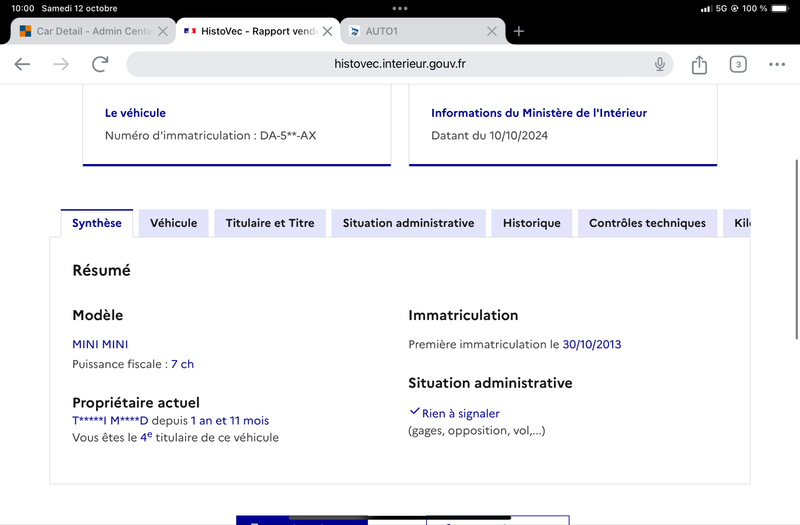The height and width of the screenshot is (525, 800).
Task: Open the Véhicule tab
Action: pyautogui.click(x=173, y=223)
